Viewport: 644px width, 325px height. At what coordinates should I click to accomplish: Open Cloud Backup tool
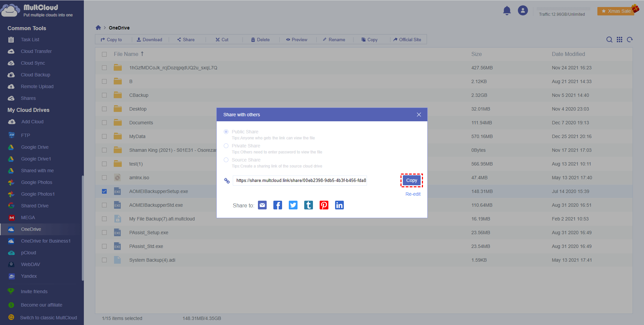coord(35,75)
